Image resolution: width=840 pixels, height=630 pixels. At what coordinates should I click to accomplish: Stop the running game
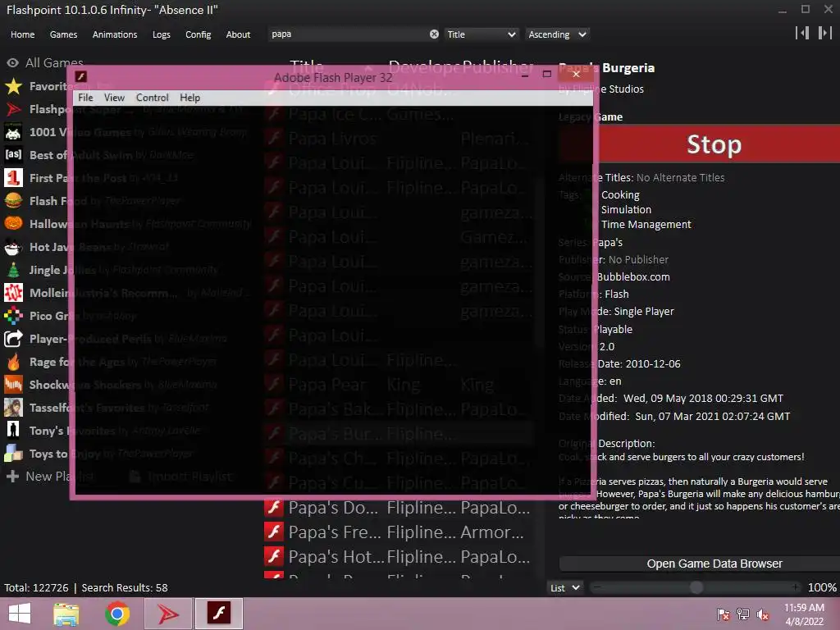point(714,144)
